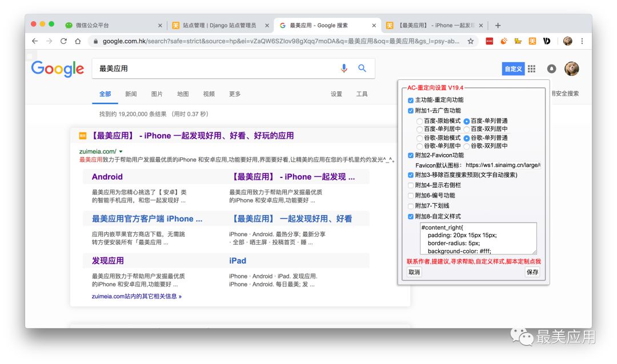The width and height of the screenshot is (617, 364).
Task: Open the browser home page icon
Action: point(78,41)
